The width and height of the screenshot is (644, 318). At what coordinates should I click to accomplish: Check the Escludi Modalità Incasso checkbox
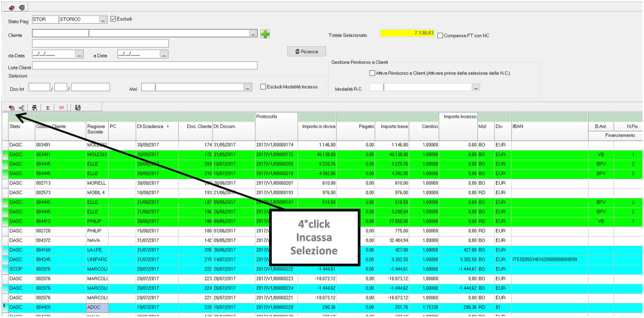tap(263, 87)
